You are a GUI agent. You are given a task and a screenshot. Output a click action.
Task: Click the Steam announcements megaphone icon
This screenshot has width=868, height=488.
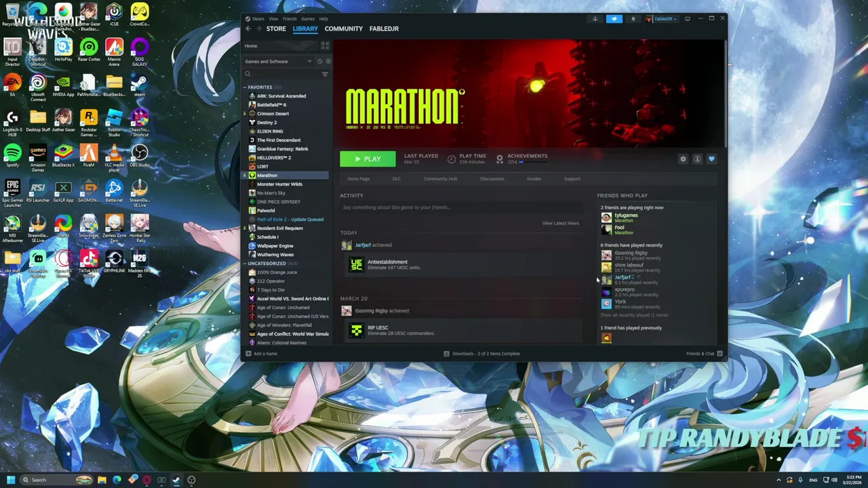click(x=614, y=19)
